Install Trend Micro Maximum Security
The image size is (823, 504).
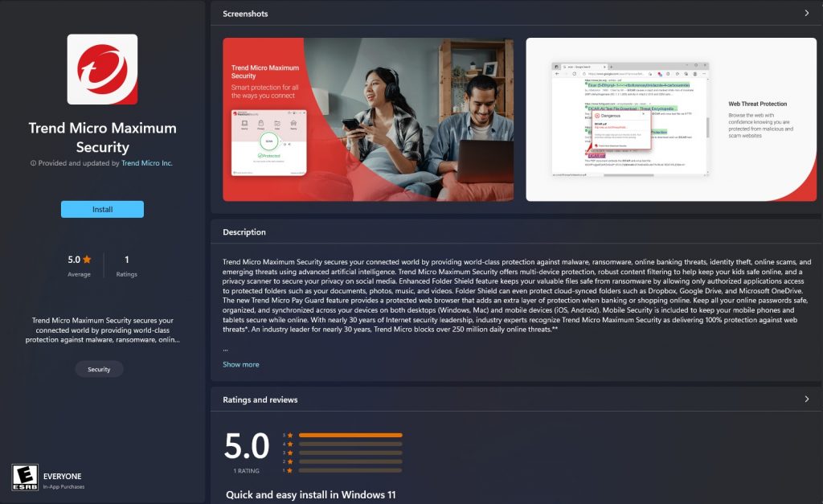pos(102,210)
